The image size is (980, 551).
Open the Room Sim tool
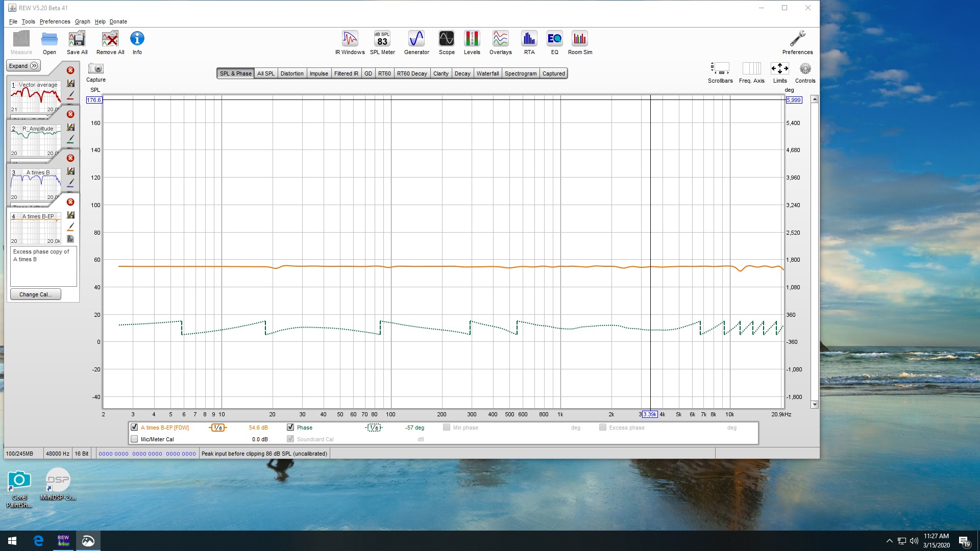[580, 43]
